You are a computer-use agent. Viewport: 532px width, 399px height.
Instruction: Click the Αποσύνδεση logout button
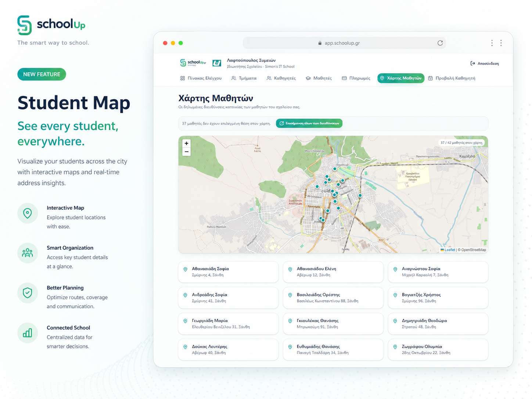[485, 64]
